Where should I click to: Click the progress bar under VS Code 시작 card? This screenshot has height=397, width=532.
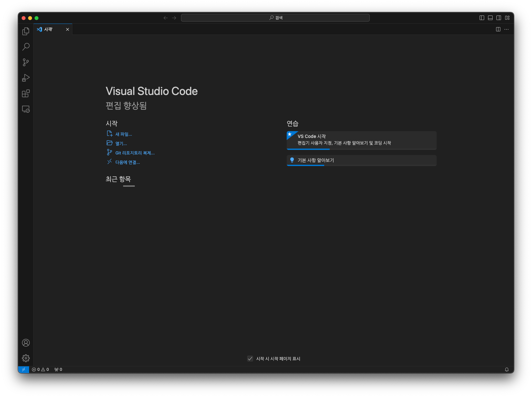point(362,149)
